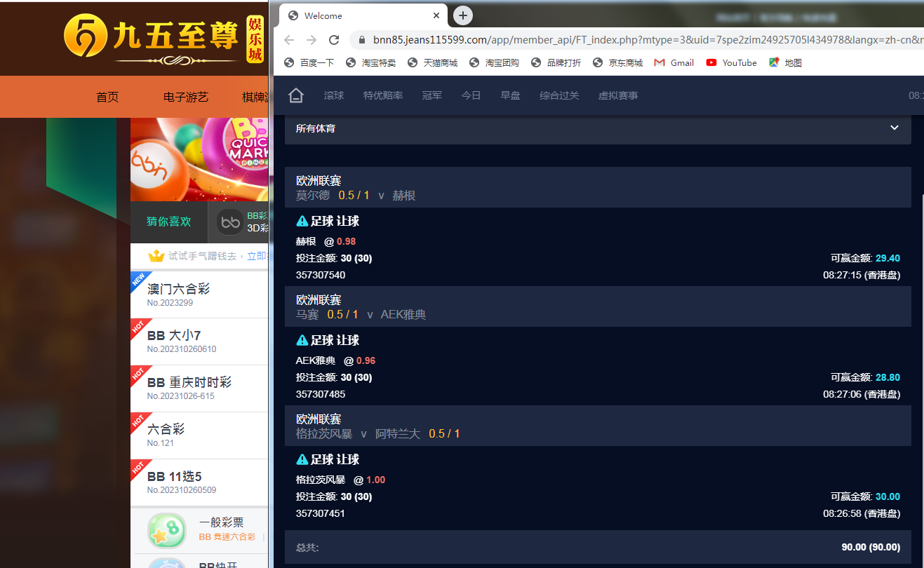Open the 淘宝特卖 bookmark
924x568 pixels.
click(370, 62)
